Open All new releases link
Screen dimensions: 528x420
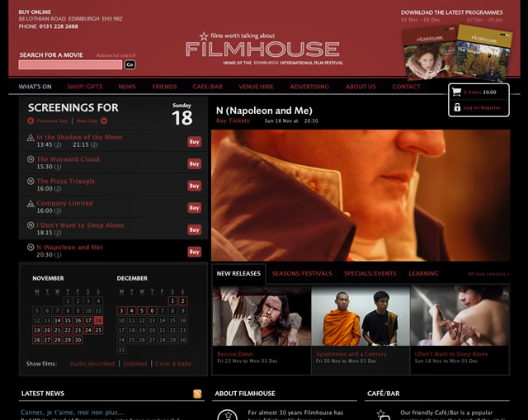[488, 274]
